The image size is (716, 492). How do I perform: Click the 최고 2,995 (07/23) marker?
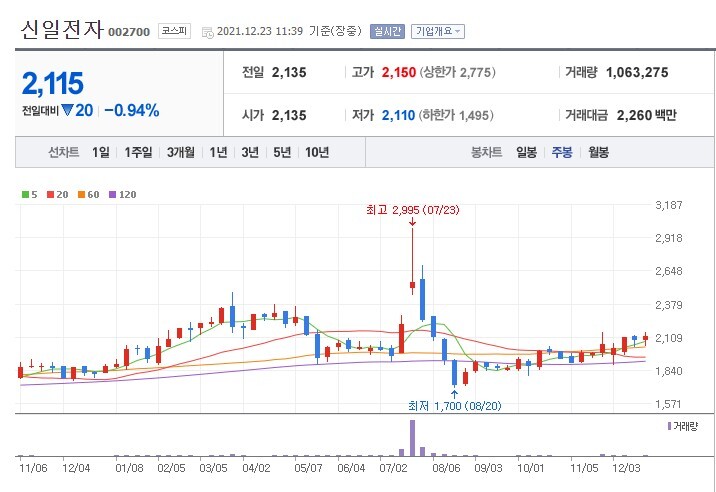[x=413, y=210]
